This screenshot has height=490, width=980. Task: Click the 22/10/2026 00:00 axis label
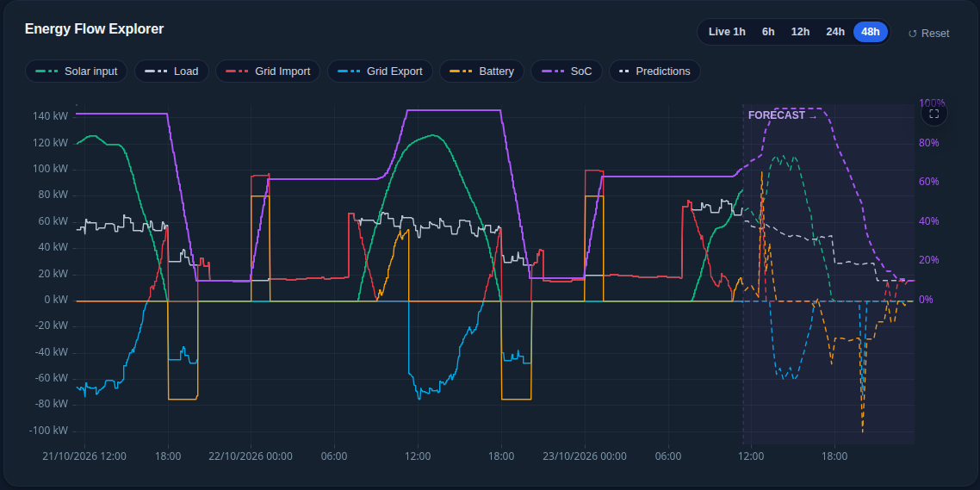pos(251,457)
